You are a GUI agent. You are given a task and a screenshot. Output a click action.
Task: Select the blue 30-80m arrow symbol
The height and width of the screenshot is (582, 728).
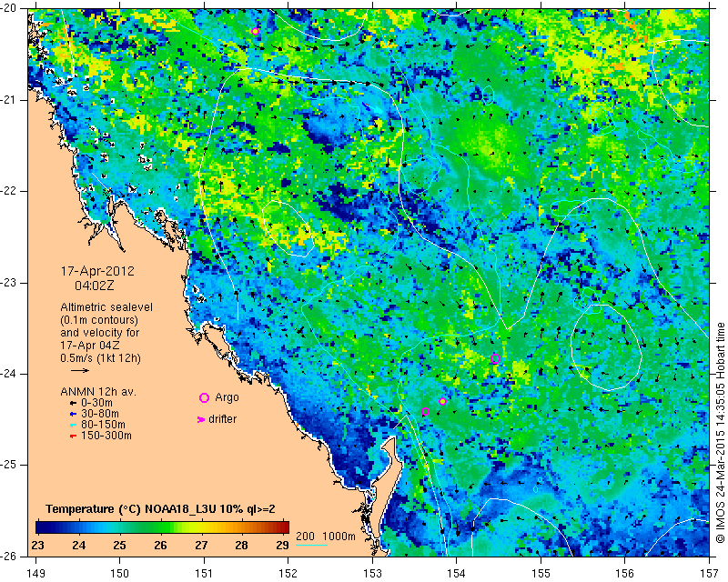pos(73,414)
